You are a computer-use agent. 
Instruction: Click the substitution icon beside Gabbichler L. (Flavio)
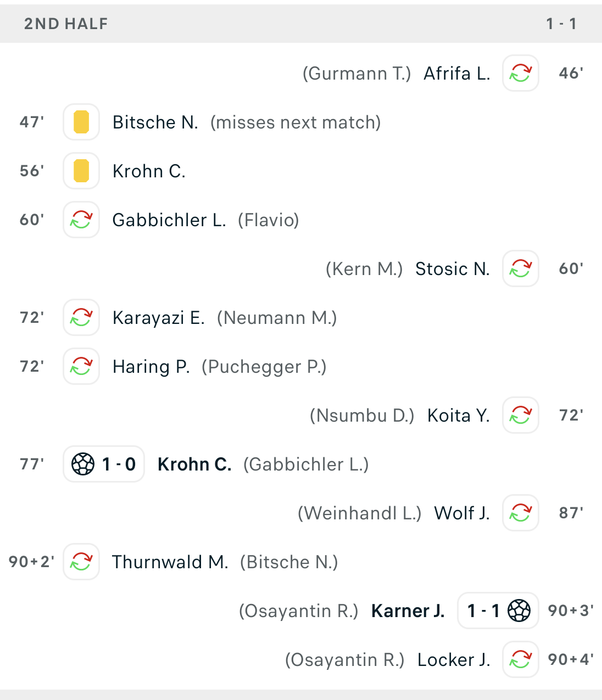click(81, 220)
